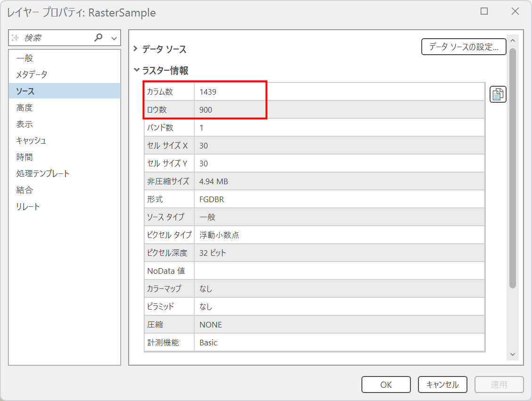Viewport: 532px width, 401px height.
Task: Expand the データ ソース section
Action: click(x=135, y=49)
